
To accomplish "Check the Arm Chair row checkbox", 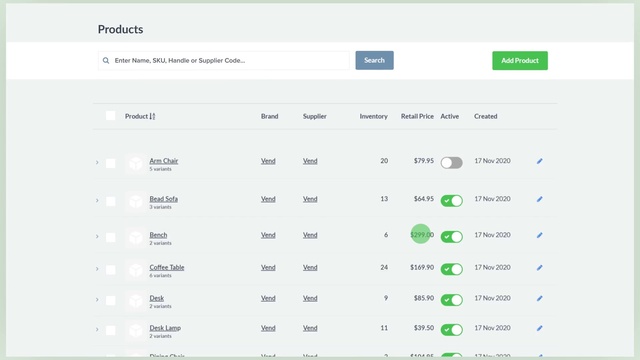I will (x=111, y=164).
